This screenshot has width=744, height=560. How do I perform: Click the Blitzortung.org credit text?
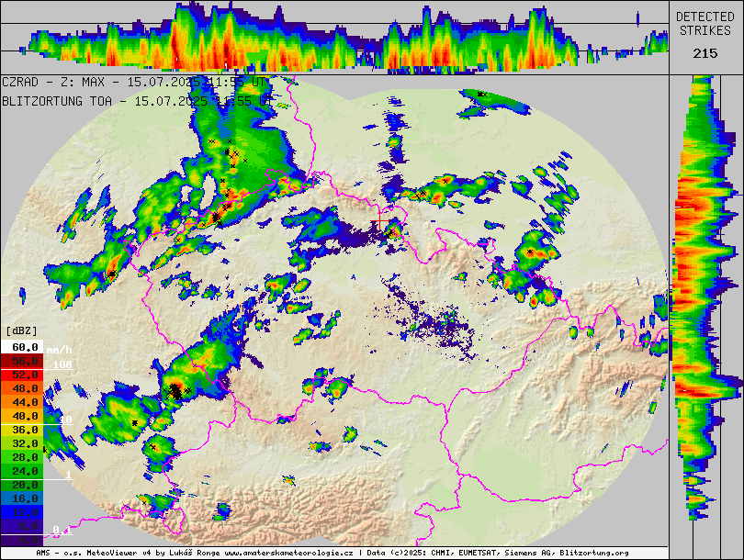tap(594, 553)
